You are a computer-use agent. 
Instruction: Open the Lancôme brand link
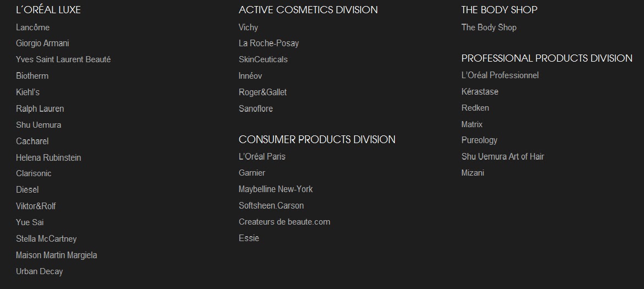pyautogui.click(x=33, y=28)
